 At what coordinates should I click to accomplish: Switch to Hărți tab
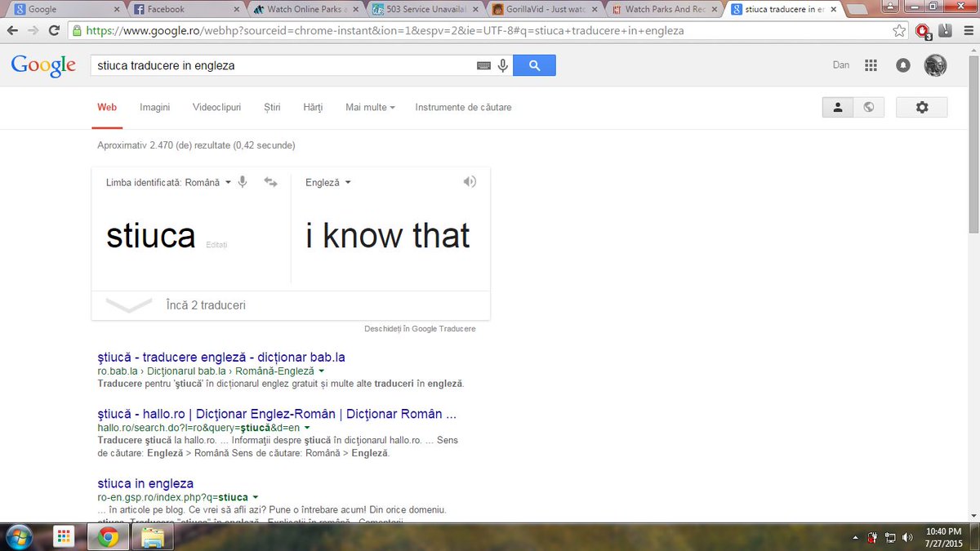[313, 107]
